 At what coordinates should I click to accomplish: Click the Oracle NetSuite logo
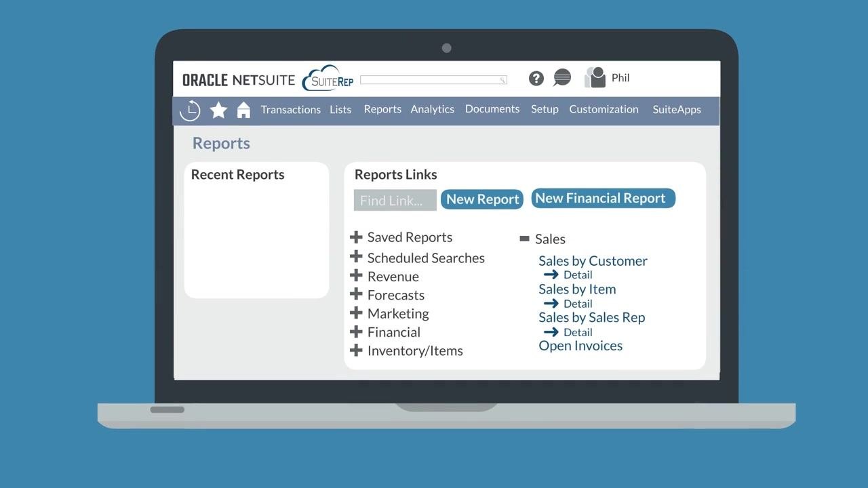(239, 80)
